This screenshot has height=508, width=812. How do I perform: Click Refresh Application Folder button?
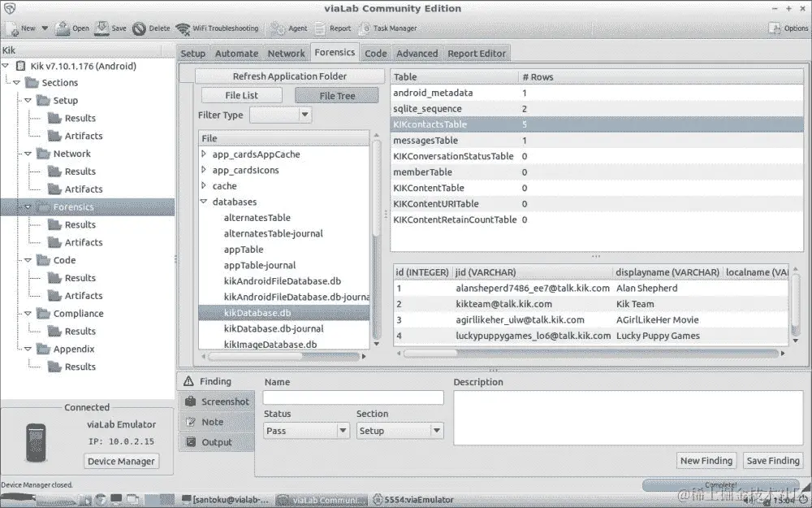290,76
